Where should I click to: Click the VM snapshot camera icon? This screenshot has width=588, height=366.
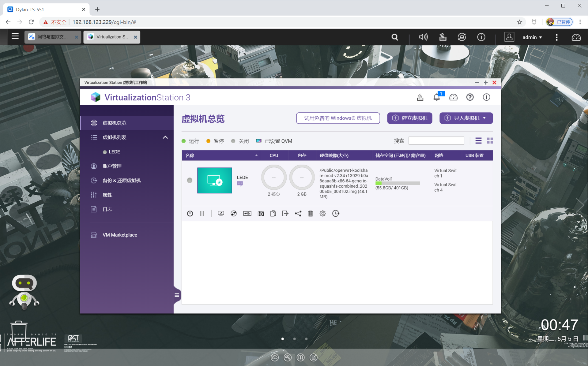pos(261,214)
